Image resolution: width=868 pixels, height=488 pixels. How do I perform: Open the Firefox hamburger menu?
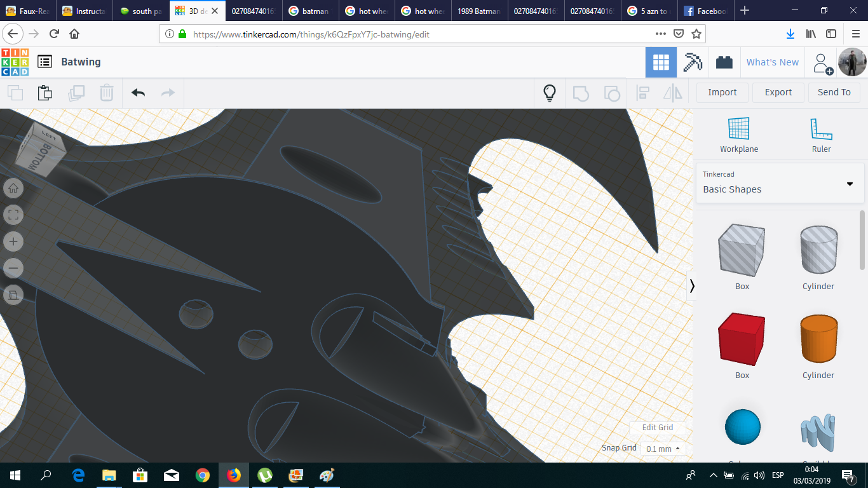(855, 34)
